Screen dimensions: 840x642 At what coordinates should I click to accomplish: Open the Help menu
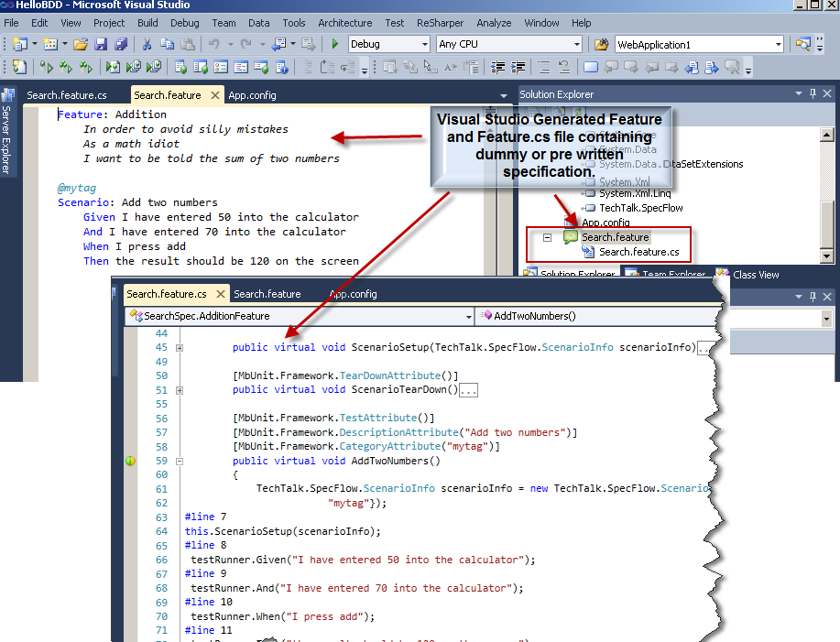[x=581, y=23]
